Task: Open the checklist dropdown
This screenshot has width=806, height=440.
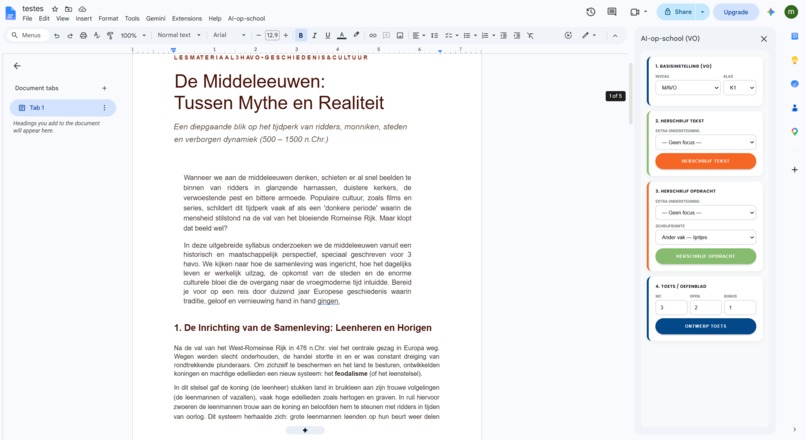Action: [x=451, y=35]
